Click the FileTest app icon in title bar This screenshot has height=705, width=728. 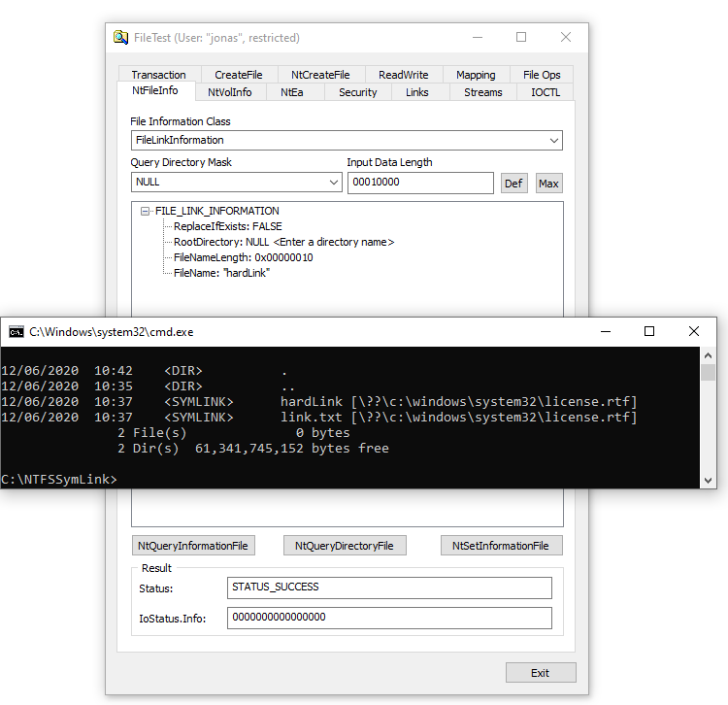click(120, 37)
